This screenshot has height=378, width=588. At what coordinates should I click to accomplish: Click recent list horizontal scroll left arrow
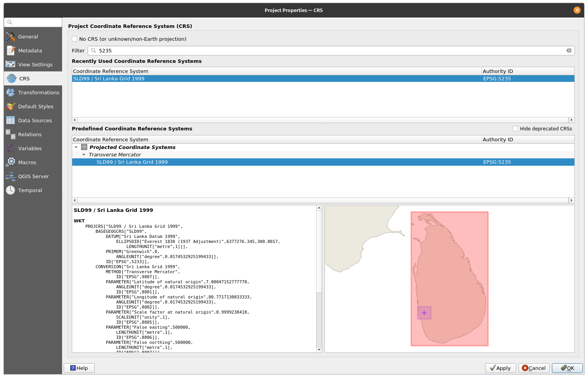click(75, 120)
